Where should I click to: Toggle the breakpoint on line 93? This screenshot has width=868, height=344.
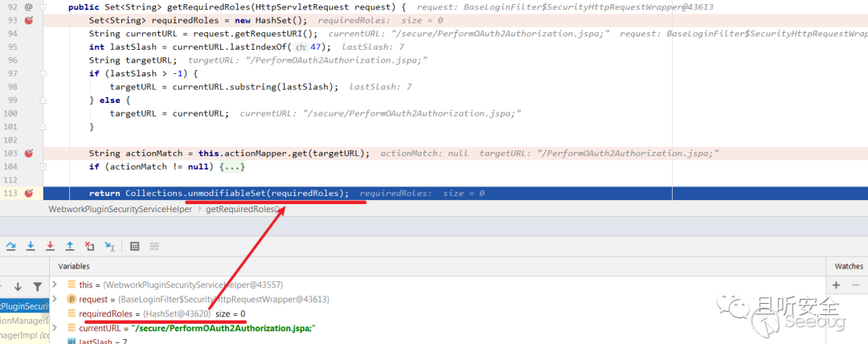click(x=29, y=21)
